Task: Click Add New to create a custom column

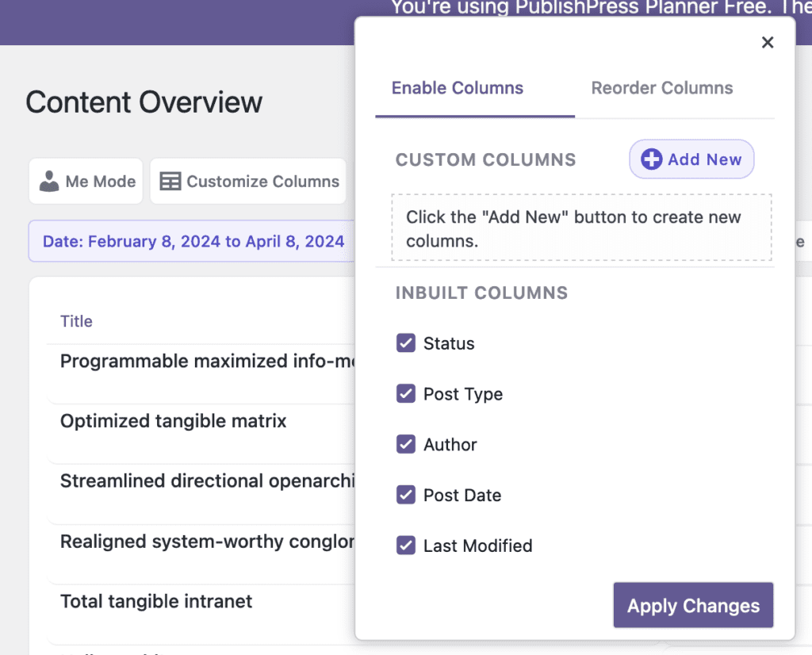Action: pos(691,159)
